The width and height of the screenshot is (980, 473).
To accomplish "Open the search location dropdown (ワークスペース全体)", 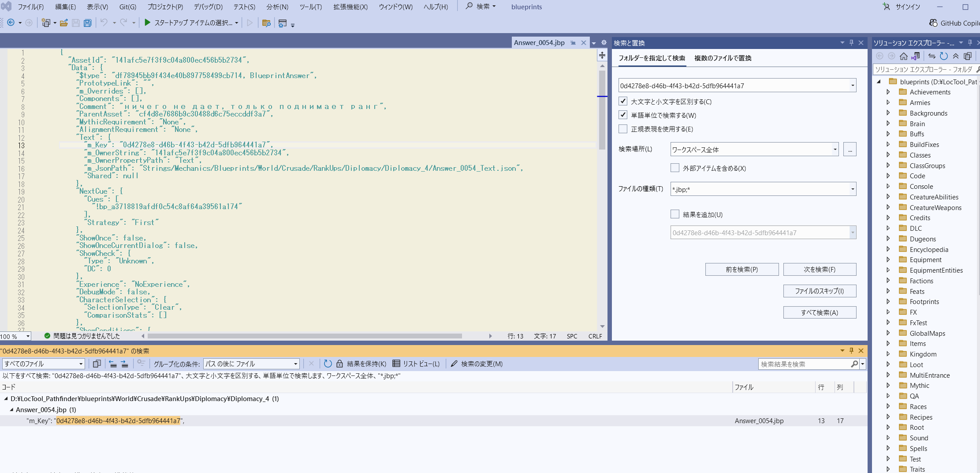I will (x=835, y=150).
